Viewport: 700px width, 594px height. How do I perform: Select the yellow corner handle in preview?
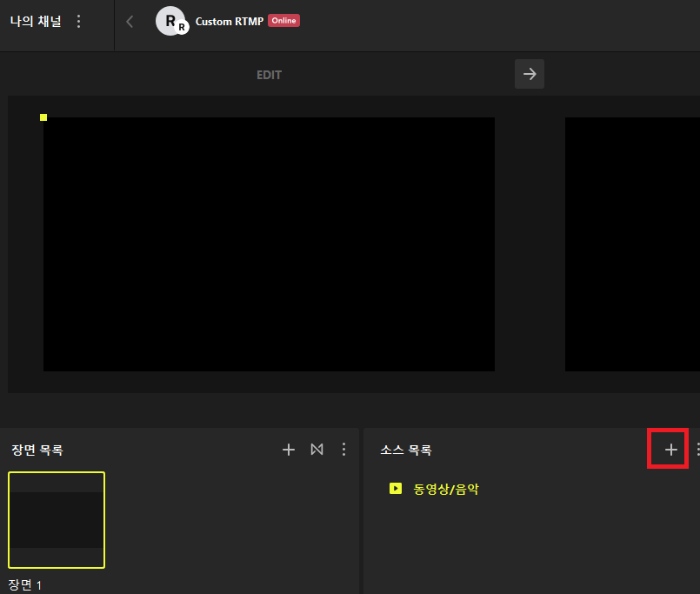tap(43, 117)
